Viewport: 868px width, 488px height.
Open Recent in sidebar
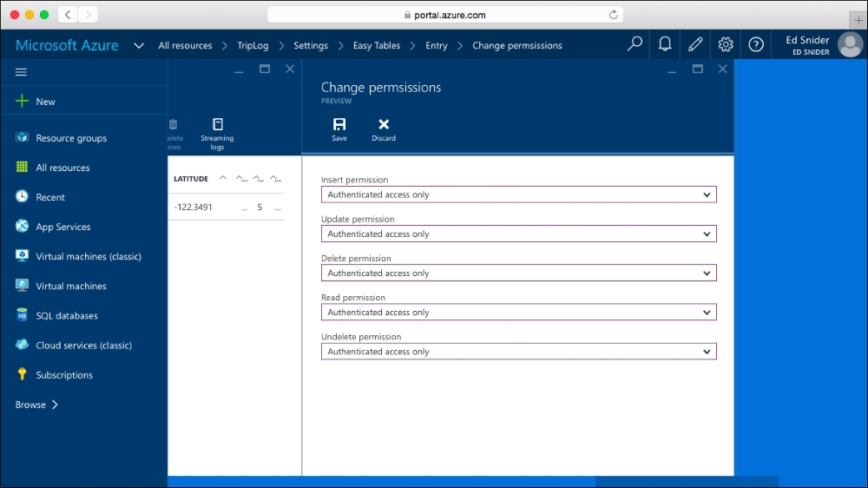pos(50,197)
